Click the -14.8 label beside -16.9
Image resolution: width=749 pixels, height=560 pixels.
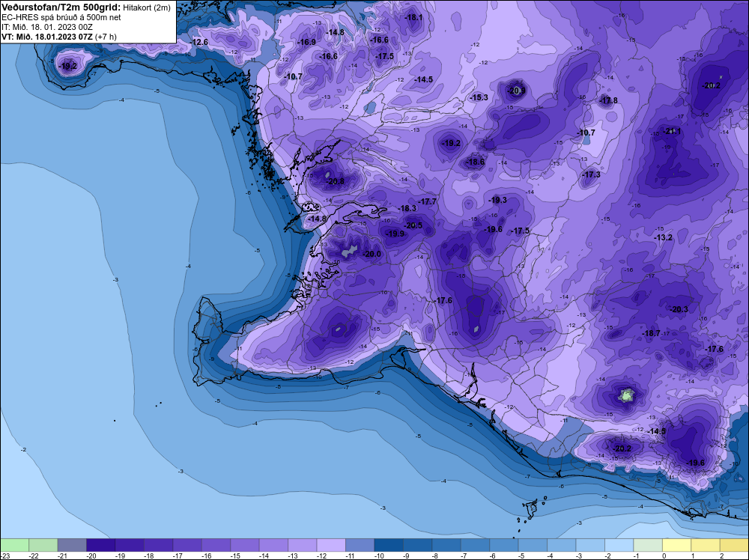click(335, 32)
